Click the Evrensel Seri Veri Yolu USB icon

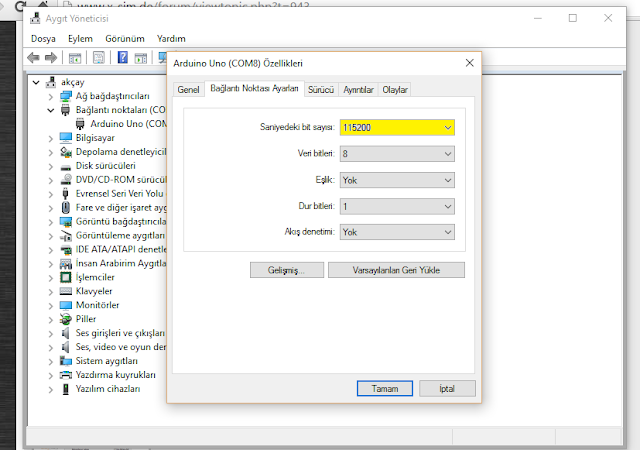click(65, 194)
